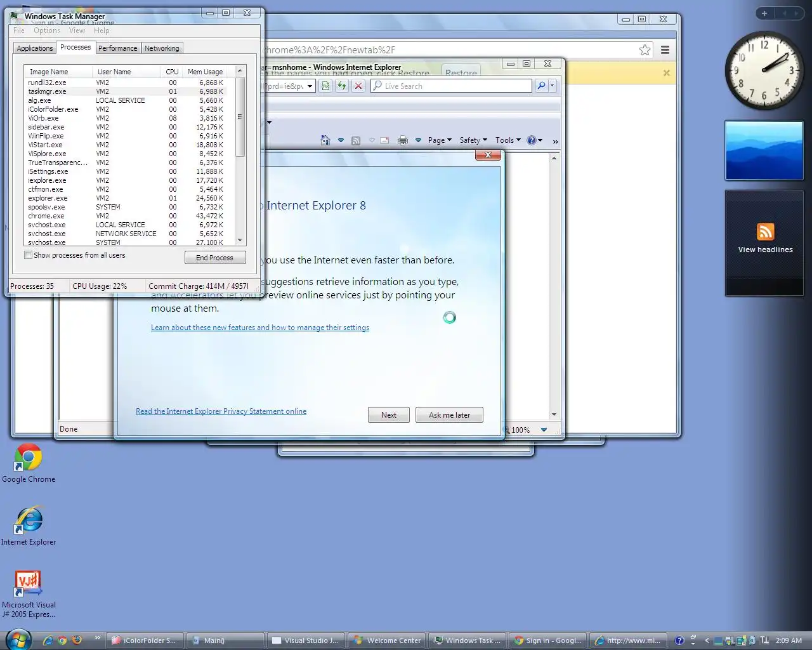Expand Quick Launch overflow chevron
Image resolution: width=812 pixels, height=650 pixels.
97,638
